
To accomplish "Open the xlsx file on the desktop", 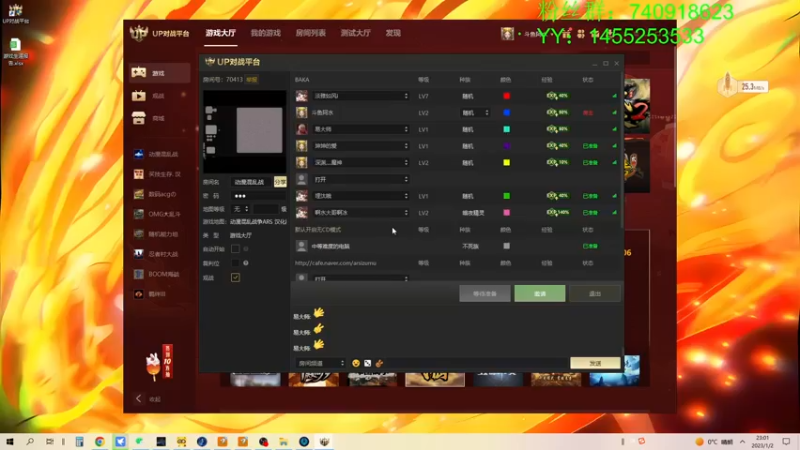I will click(15, 52).
